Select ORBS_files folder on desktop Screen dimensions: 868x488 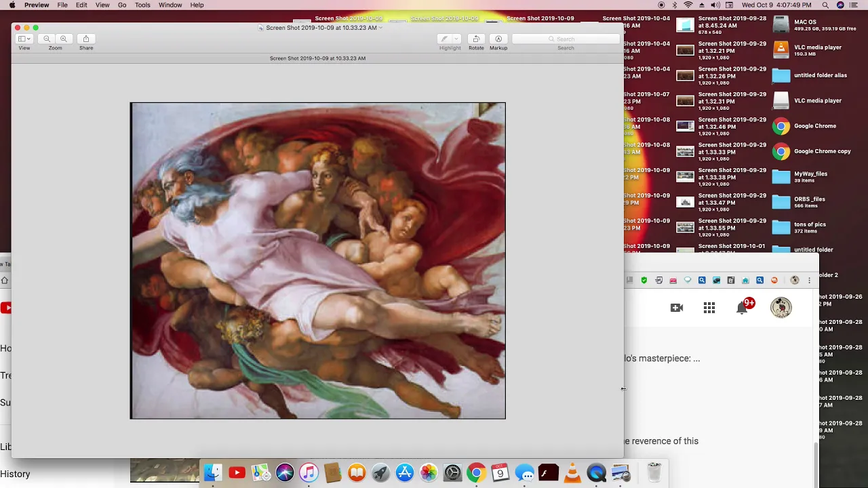click(x=781, y=202)
